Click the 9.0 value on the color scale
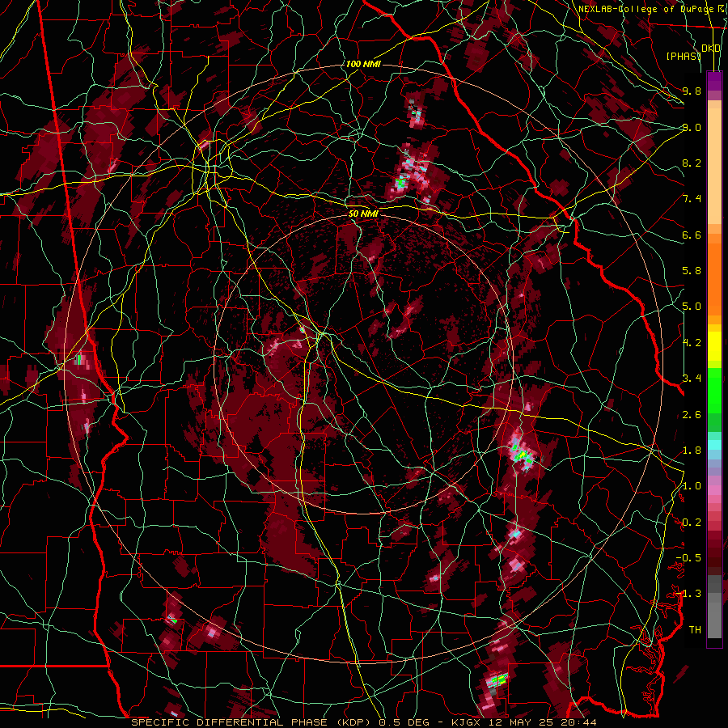The image size is (728, 728). (x=692, y=127)
